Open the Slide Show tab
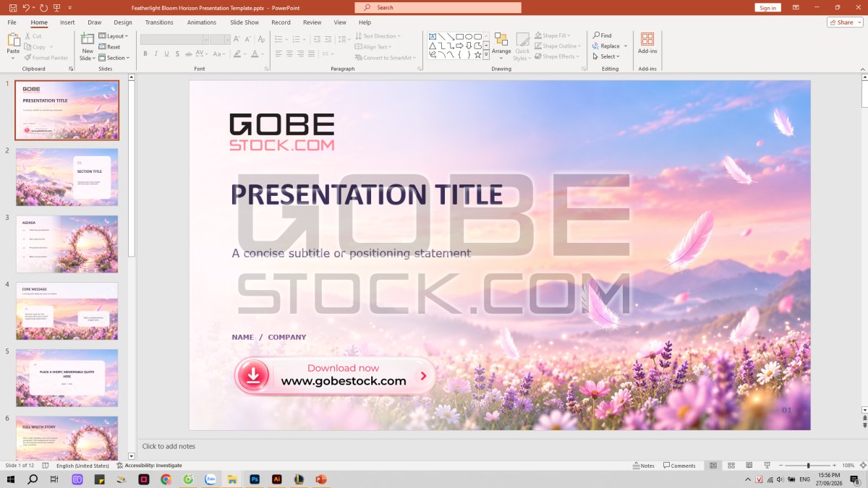The width and height of the screenshot is (868, 488). (244, 22)
